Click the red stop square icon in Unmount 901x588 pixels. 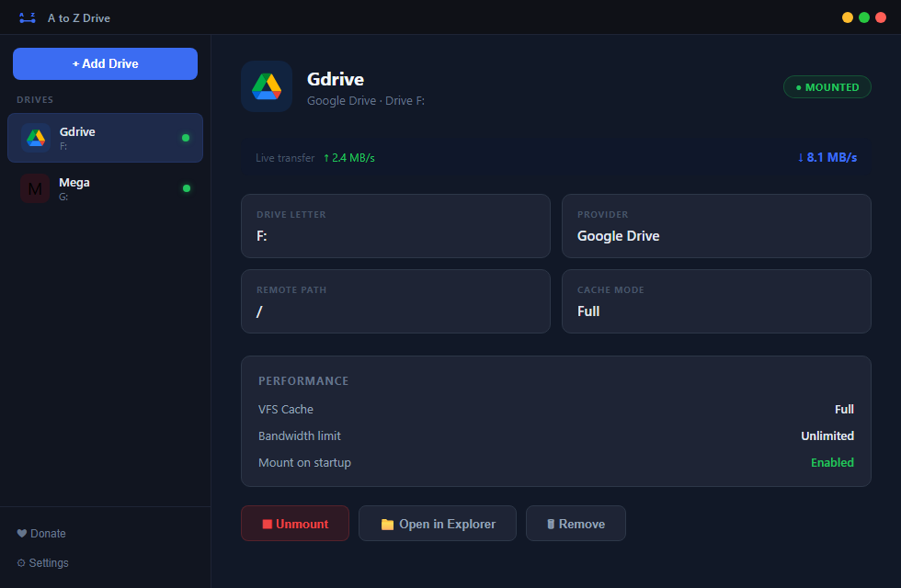(268, 524)
